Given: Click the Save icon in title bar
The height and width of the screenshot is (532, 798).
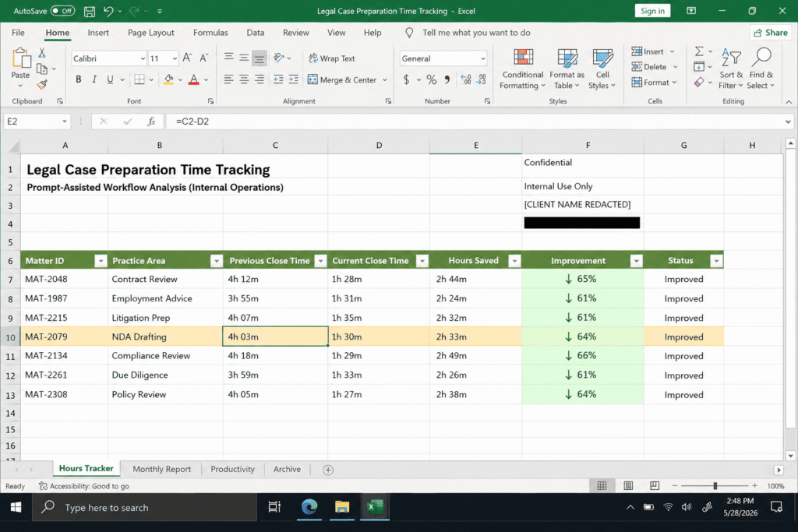Looking at the screenshot, I should tap(89, 11).
